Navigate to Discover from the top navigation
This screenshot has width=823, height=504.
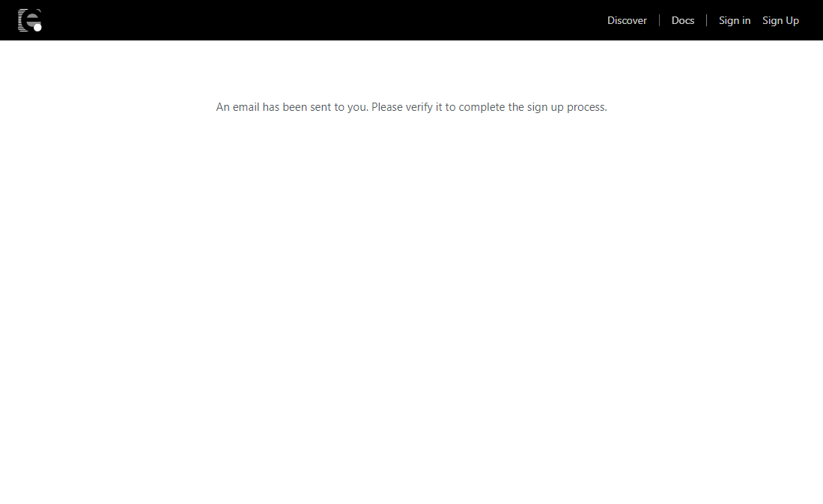[x=627, y=20]
